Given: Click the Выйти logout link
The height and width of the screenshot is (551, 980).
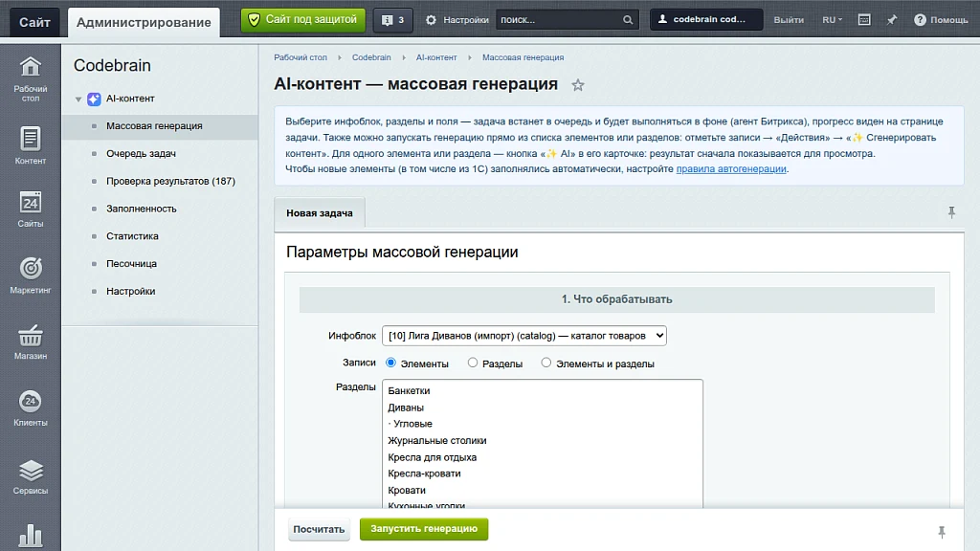Looking at the screenshot, I should pos(789,20).
